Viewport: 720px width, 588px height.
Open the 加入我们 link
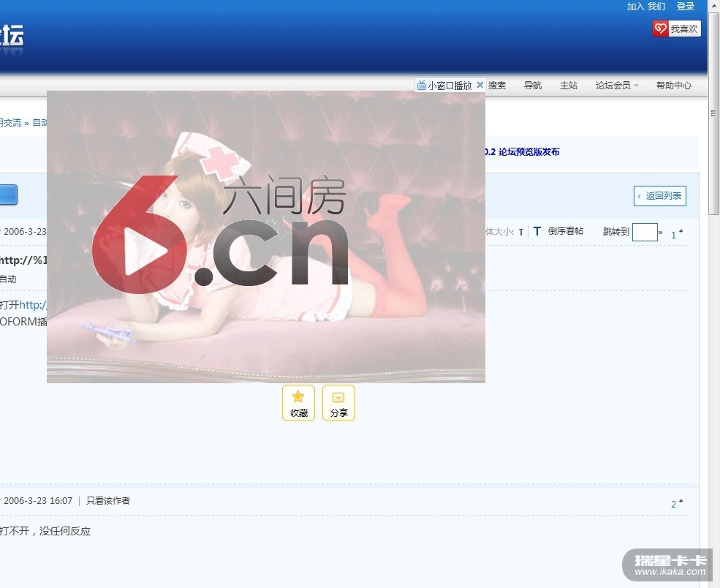coord(646,7)
